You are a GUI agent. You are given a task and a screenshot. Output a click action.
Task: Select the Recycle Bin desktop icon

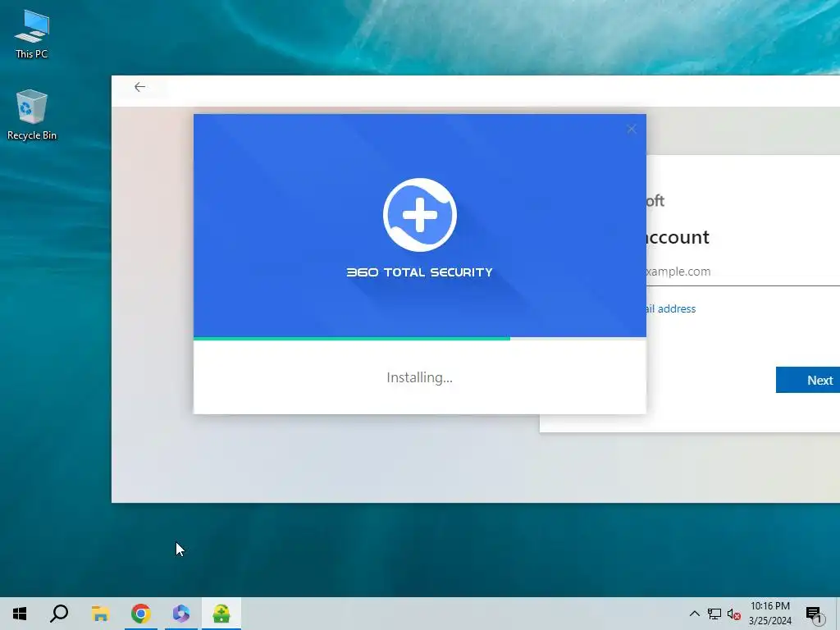click(32, 115)
